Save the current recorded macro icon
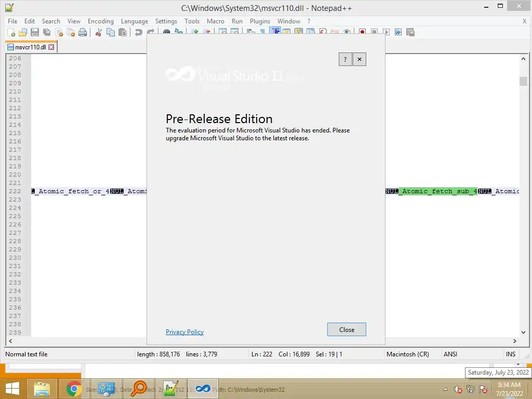Screen dimensions: 532x399 410,32
